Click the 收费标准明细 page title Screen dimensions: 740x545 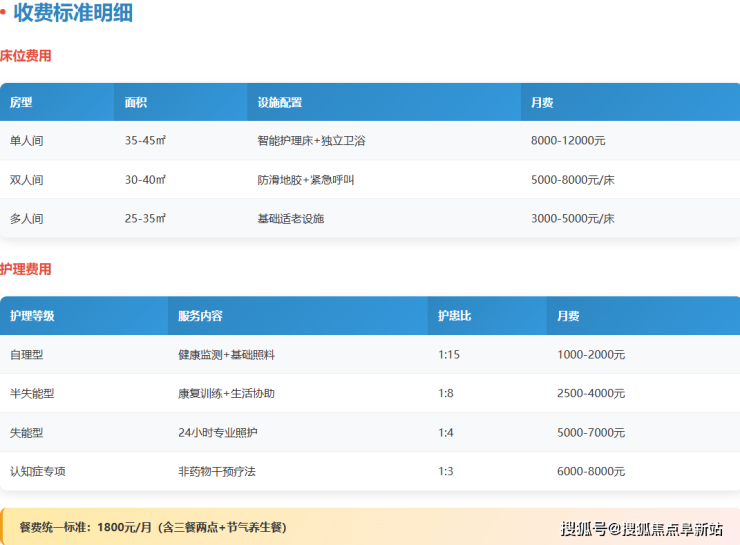click(x=72, y=14)
